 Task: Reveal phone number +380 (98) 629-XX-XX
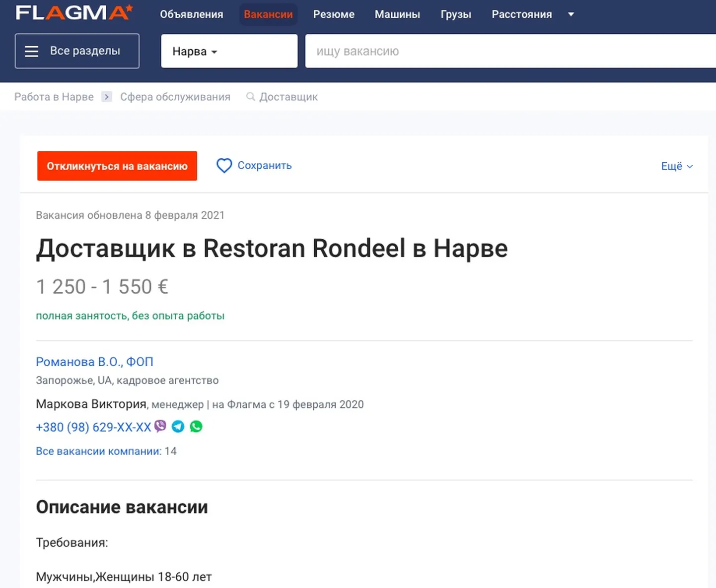93,427
